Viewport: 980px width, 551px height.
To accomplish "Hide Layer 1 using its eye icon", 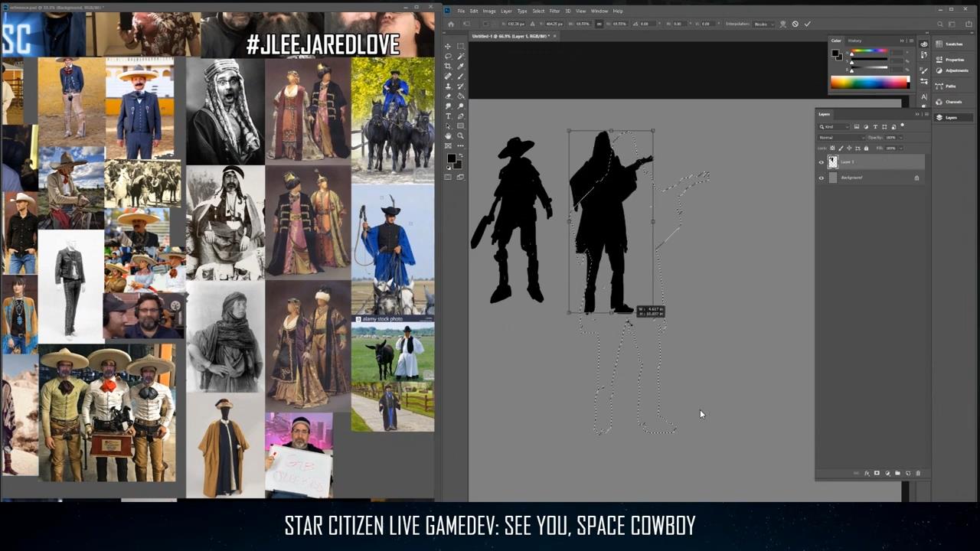I will pos(822,162).
